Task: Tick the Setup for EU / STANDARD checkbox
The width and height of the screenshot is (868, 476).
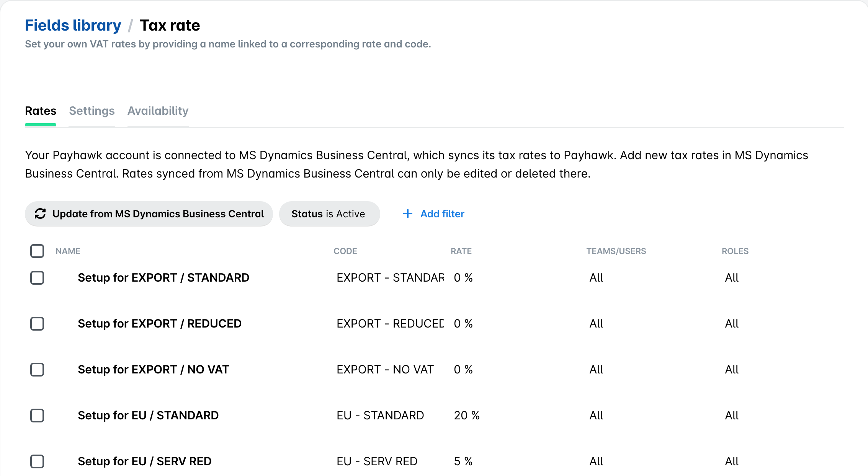Action: [x=37, y=416]
